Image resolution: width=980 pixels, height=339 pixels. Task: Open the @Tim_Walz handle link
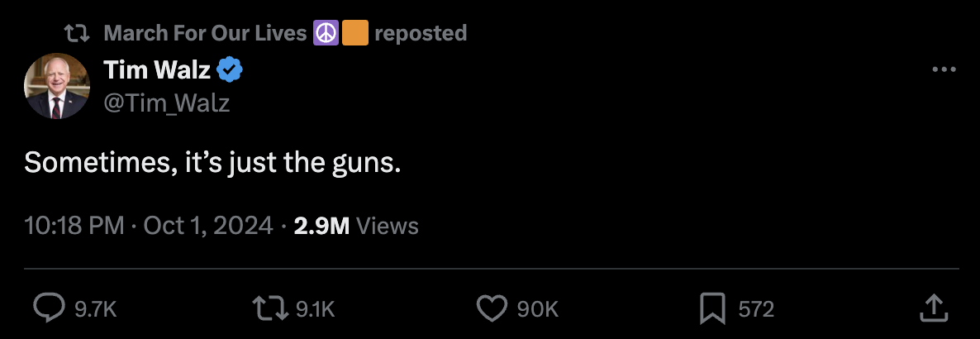[167, 103]
